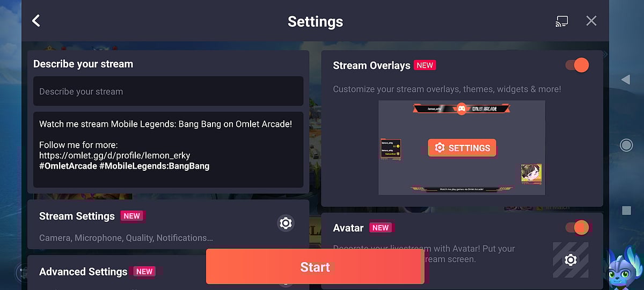Open overlay SETTINGS orange button

click(x=462, y=148)
